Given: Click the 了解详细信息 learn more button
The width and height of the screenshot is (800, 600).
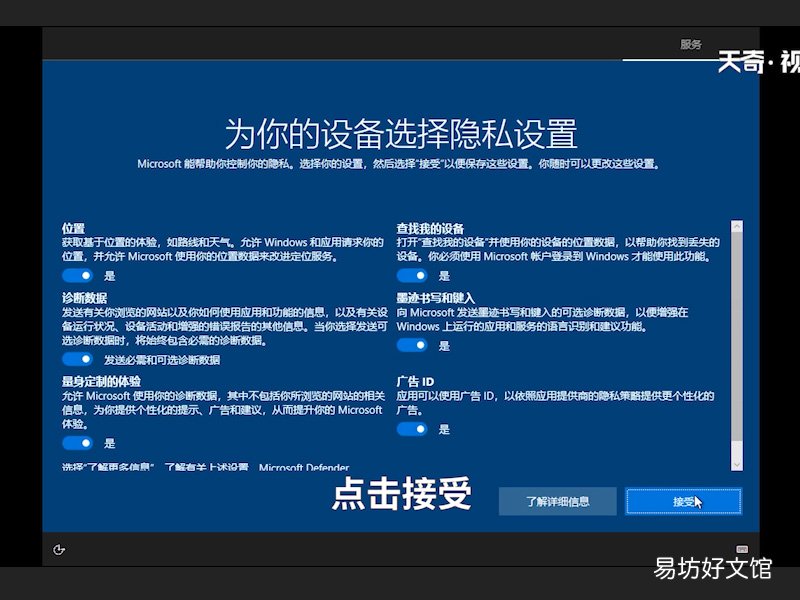Looking at the screenshot, I should click(558, 501).
